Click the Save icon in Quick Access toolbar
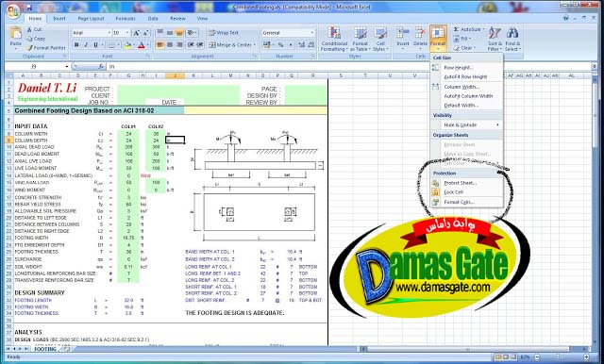The image size is (604, 364). tap(29, 8)
